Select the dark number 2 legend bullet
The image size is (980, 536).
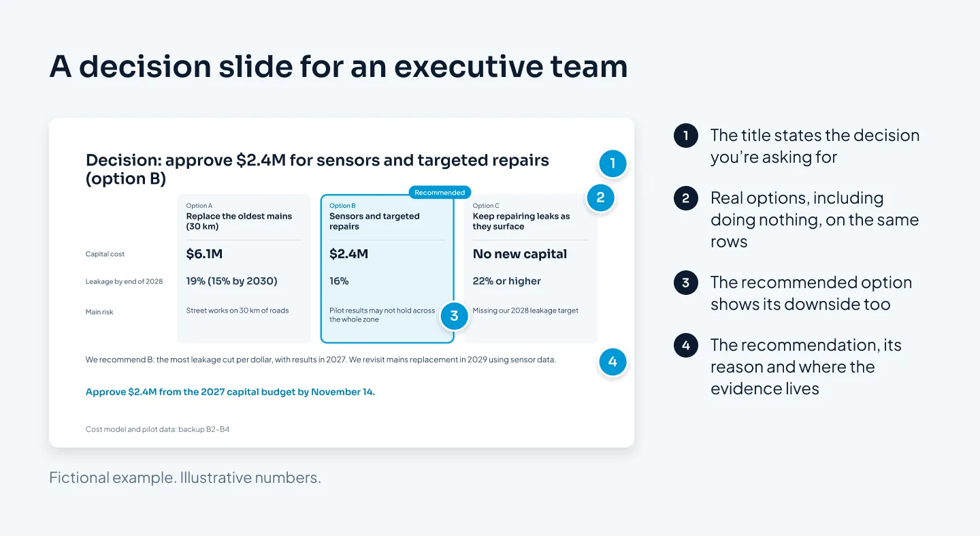pyautogui.click(x=685, y=198)
